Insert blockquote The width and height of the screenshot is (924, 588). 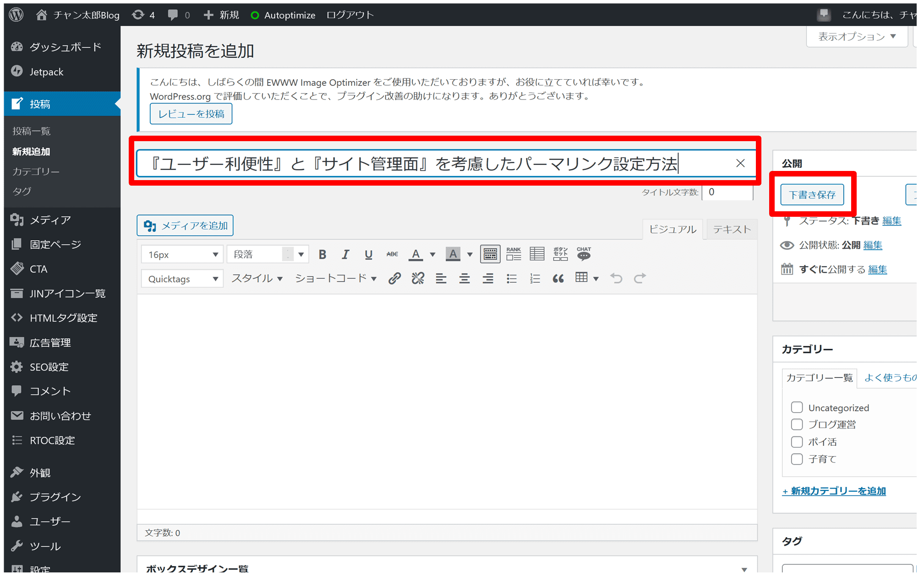(558, 278)
